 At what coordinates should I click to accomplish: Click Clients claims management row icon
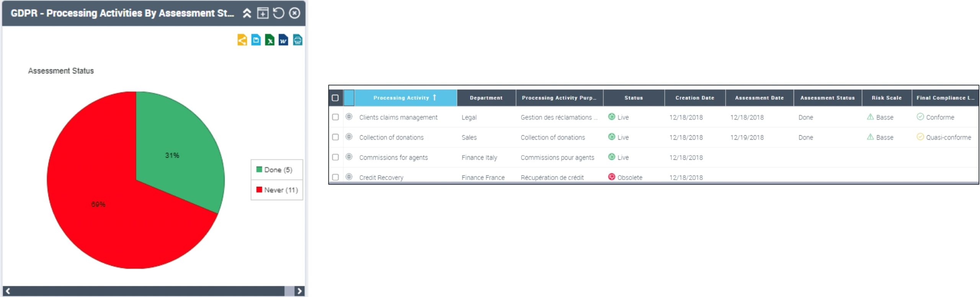click(349, 117)
